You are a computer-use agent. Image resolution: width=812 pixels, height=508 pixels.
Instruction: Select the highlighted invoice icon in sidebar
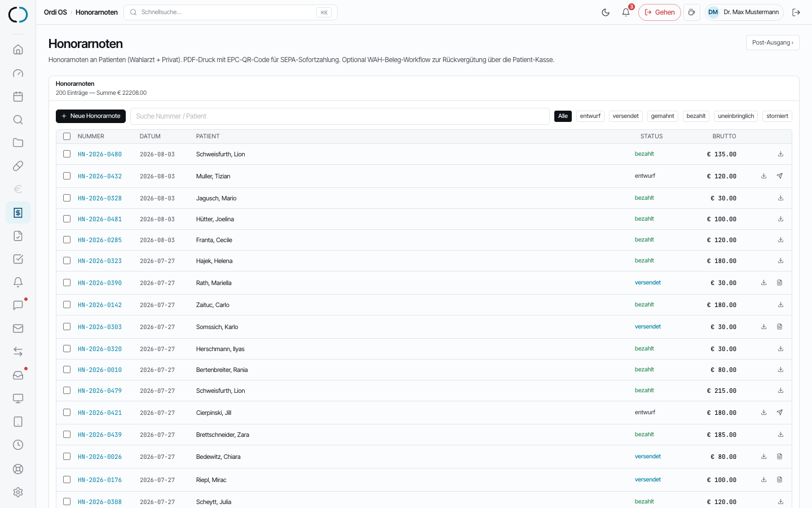click(18, 213)
